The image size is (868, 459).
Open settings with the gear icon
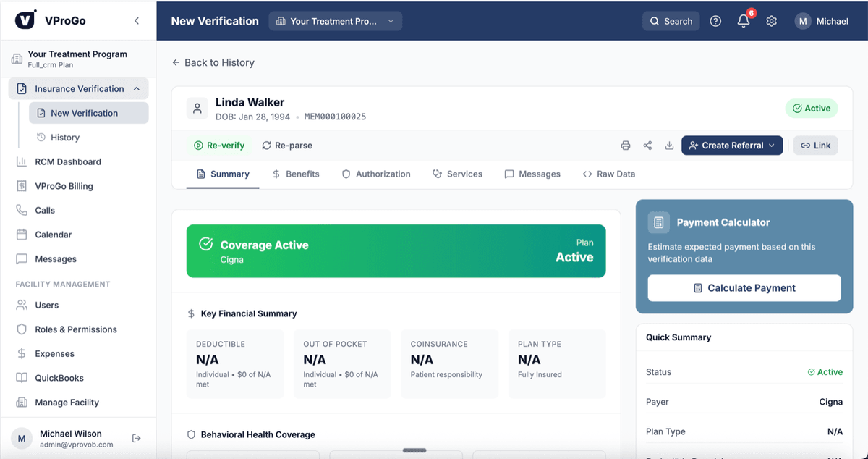771,21
